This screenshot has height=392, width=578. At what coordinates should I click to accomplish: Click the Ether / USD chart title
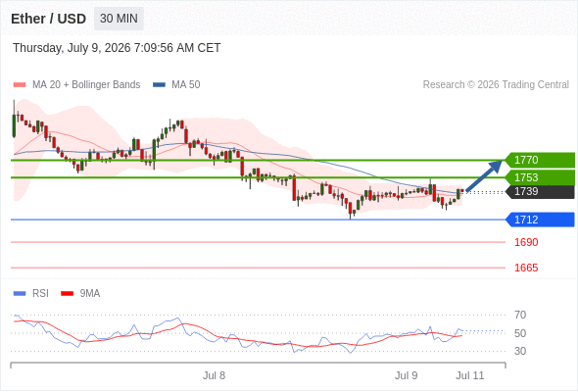pyautogui.click(x=48, y=19)
